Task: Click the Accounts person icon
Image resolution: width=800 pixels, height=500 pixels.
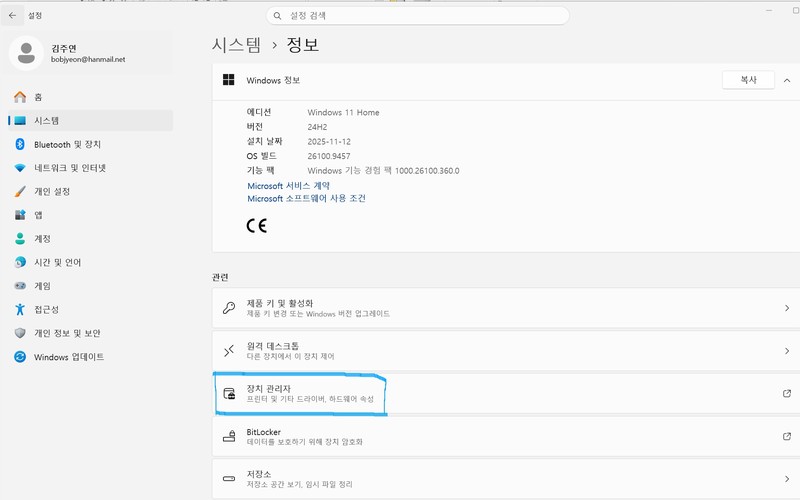Action: tap(20, 238)
